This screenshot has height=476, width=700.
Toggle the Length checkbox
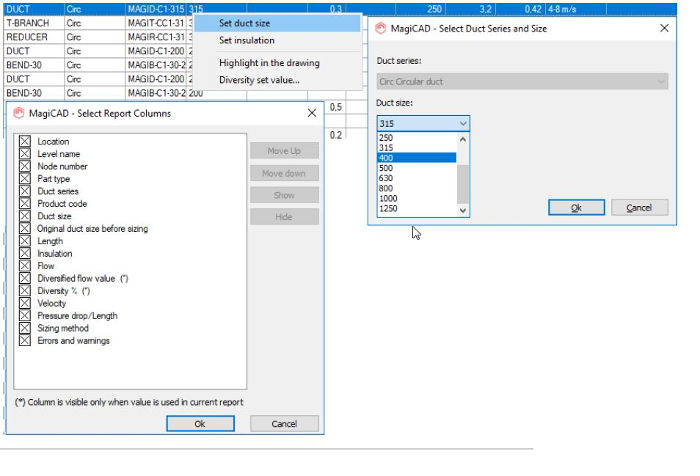pos(25,241)
